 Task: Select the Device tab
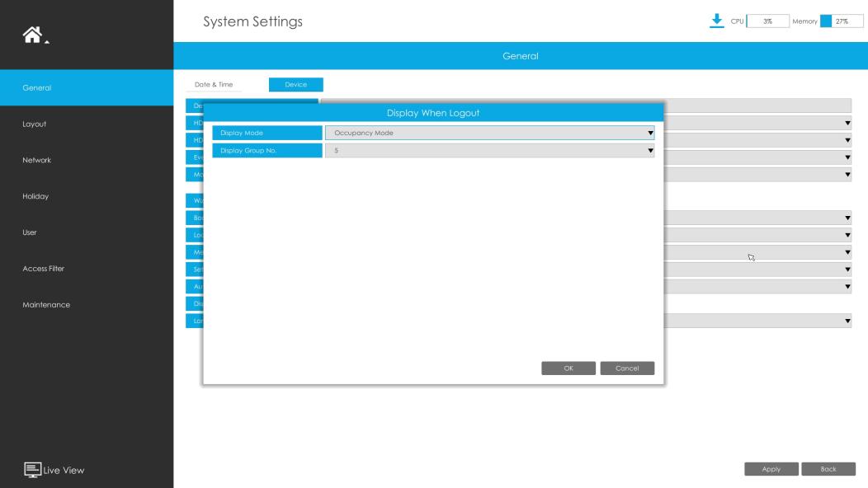coord(295,85)
